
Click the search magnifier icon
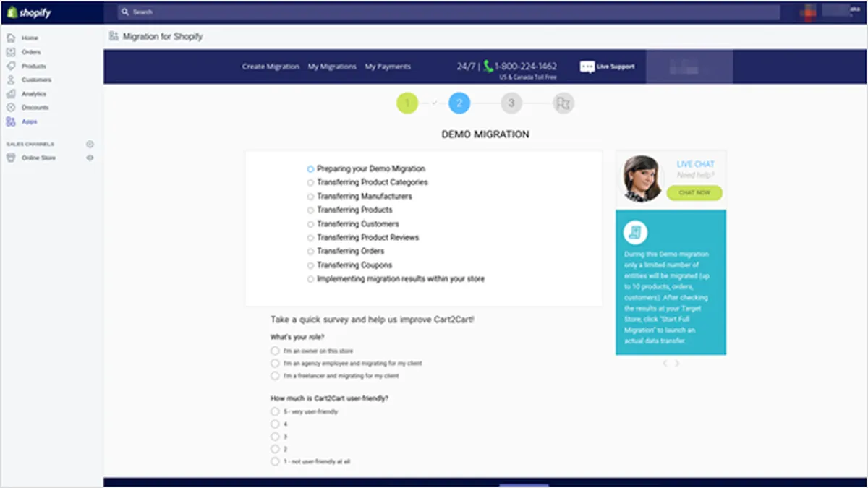(x=125, y=12)
